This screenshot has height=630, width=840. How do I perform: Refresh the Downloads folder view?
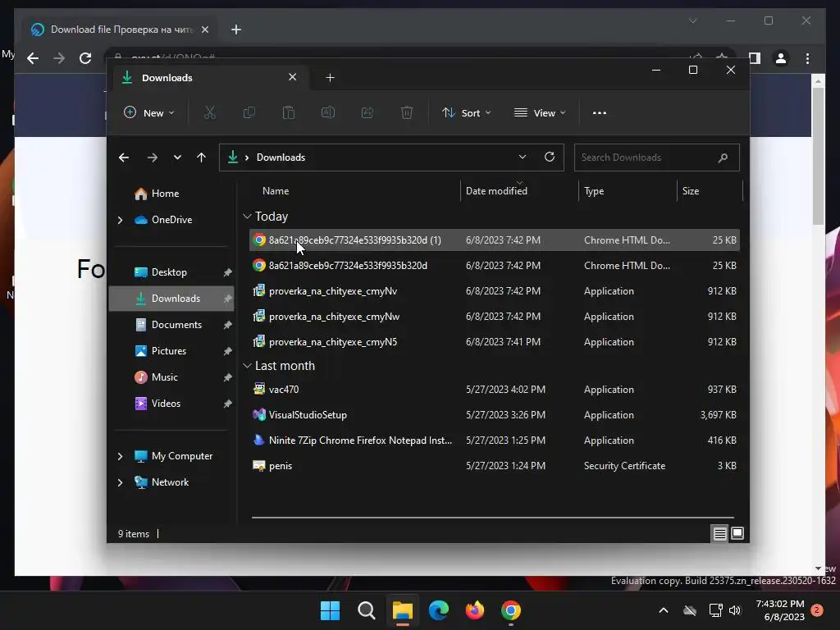tap(549, 157)
